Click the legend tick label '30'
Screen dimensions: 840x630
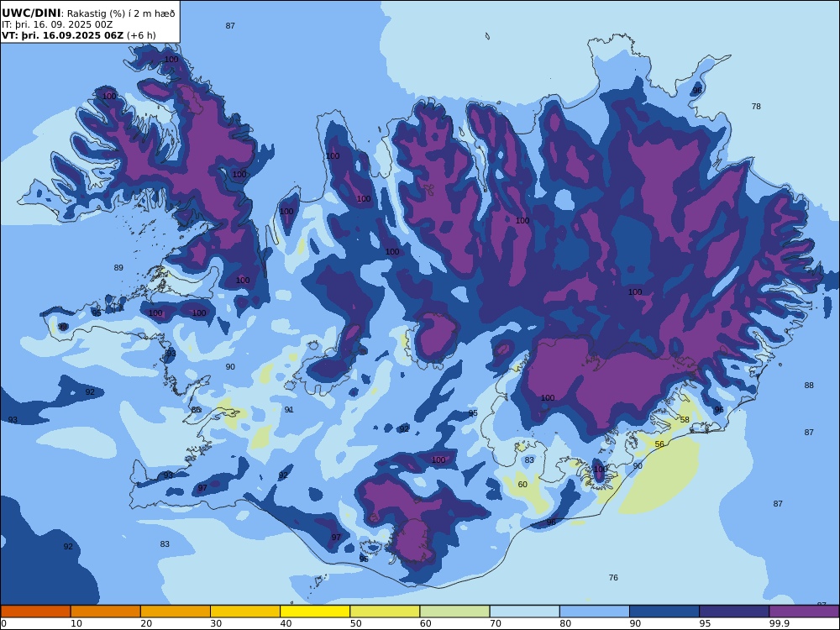[x=217, y=623]
